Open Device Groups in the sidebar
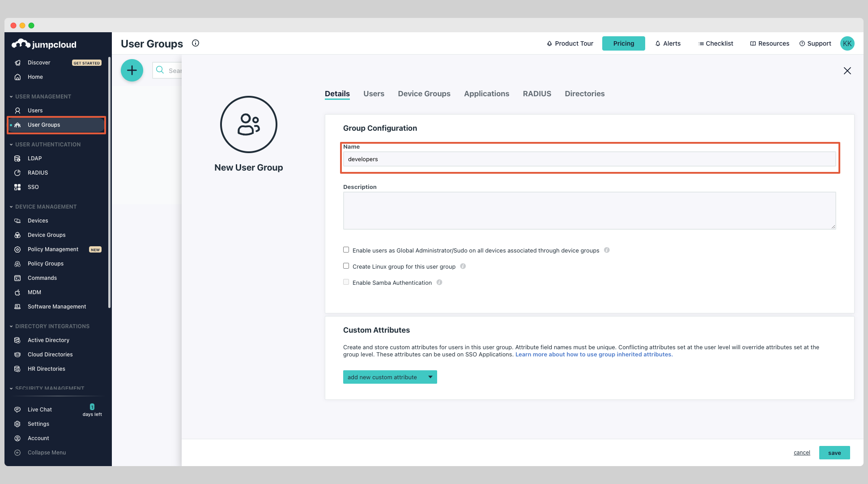Viewport: 868px width, 484px height. coord(47,235)
